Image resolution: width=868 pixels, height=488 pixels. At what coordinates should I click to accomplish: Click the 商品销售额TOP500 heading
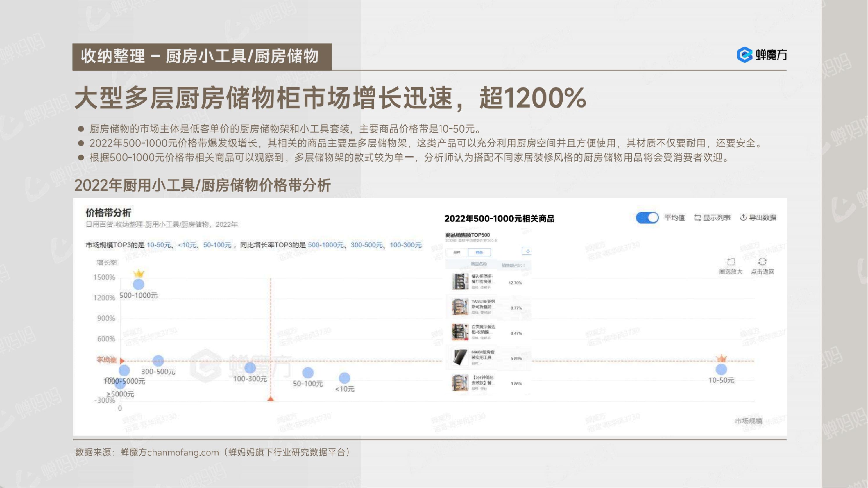(x=467, y=235)
